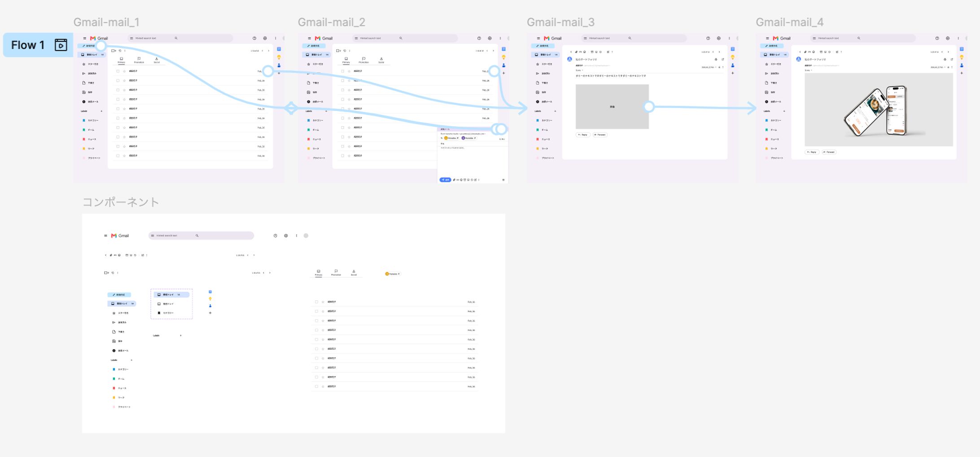Click the hamburger menu icon in Gmail-mail_2 frame

click(309, 38)
